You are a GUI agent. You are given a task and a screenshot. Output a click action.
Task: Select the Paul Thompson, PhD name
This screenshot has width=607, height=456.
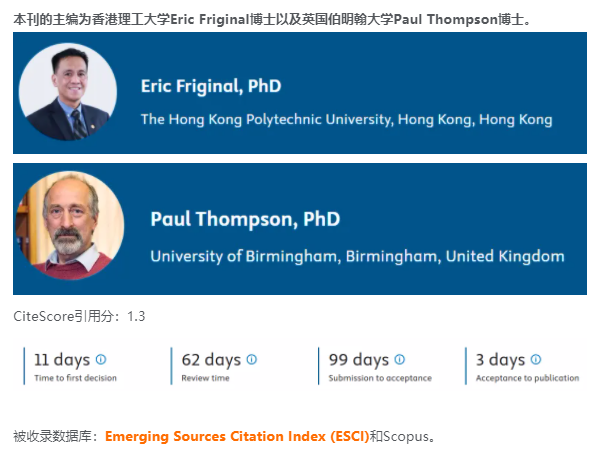click(x=245, y=218)
